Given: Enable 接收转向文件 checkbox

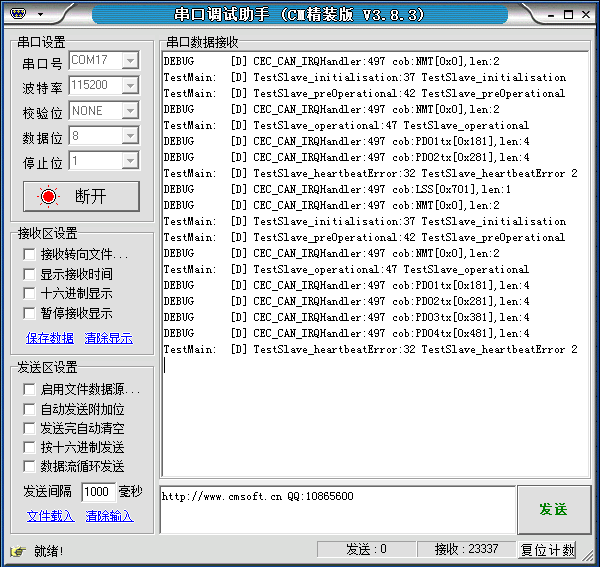Looking at the screenshot, I should click(x=29, y=254).
